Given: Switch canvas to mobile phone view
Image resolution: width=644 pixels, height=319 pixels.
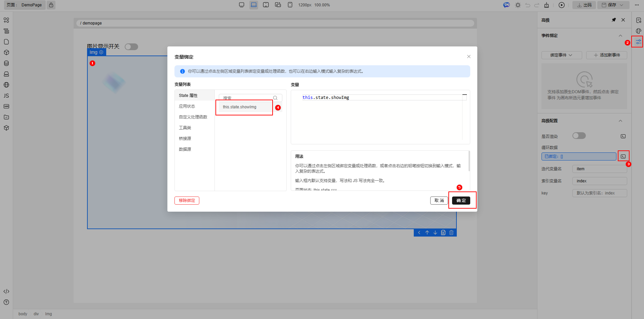Looking at the screenshot, I should point(290,5).
